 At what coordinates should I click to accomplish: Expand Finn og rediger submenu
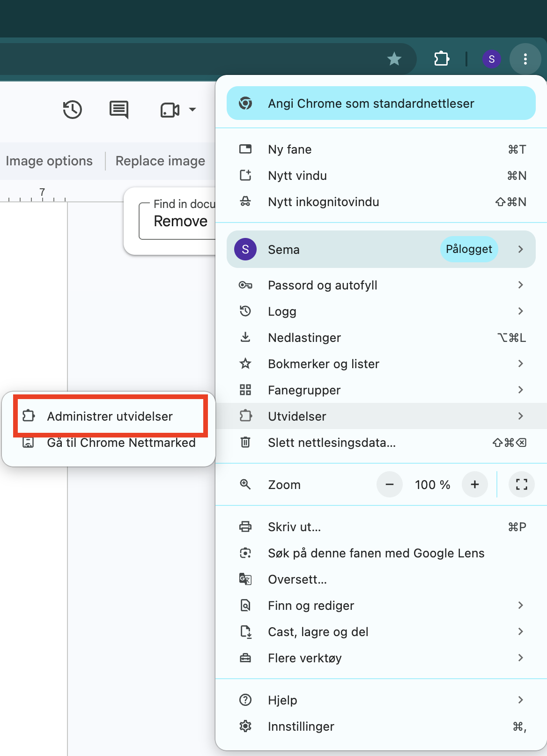381,606
